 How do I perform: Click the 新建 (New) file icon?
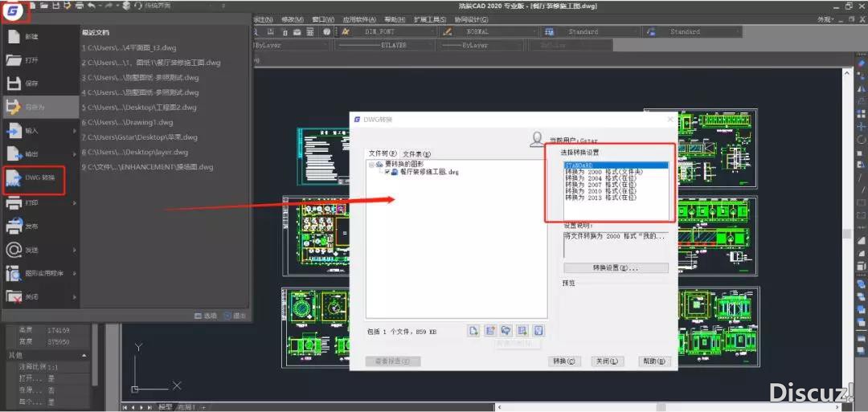point(14,37)
